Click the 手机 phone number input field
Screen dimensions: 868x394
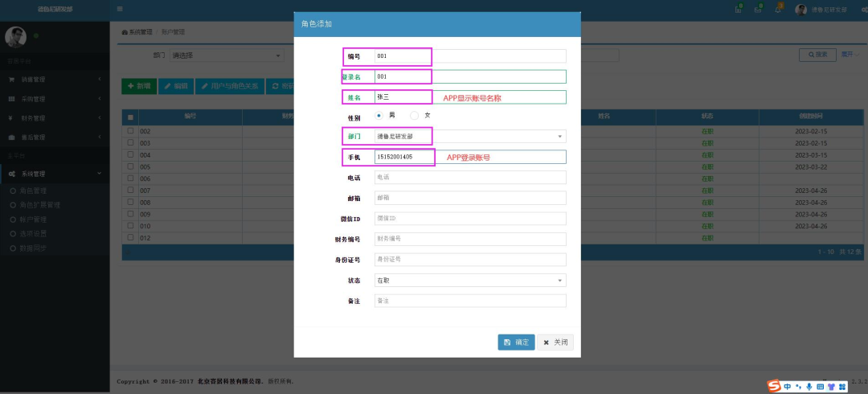pyautogui.click(x=470, y=158)
